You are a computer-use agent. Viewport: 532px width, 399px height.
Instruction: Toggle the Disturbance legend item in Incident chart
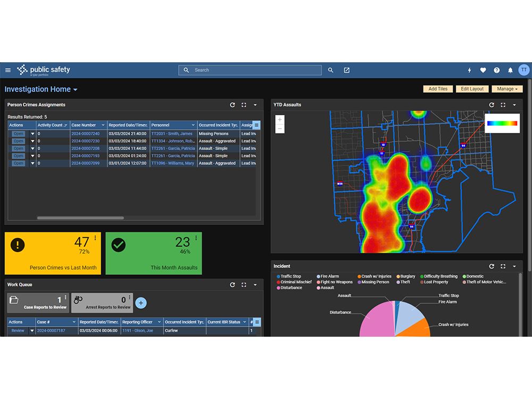coord(289,288)
